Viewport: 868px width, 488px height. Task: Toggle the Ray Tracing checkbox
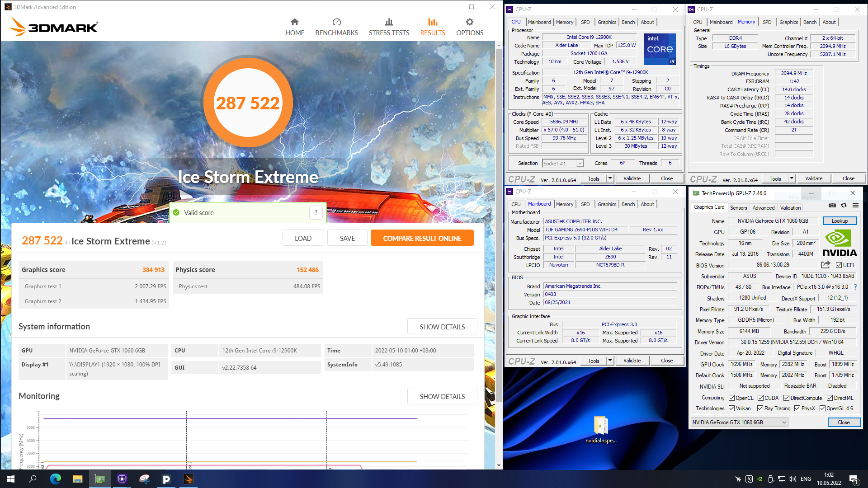760,408
